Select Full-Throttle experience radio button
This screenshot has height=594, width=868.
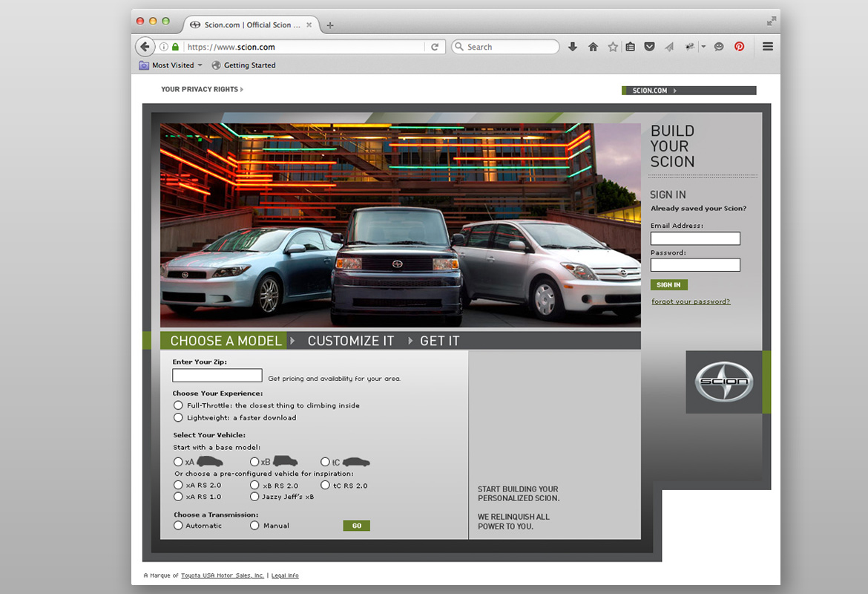[178, 405]
